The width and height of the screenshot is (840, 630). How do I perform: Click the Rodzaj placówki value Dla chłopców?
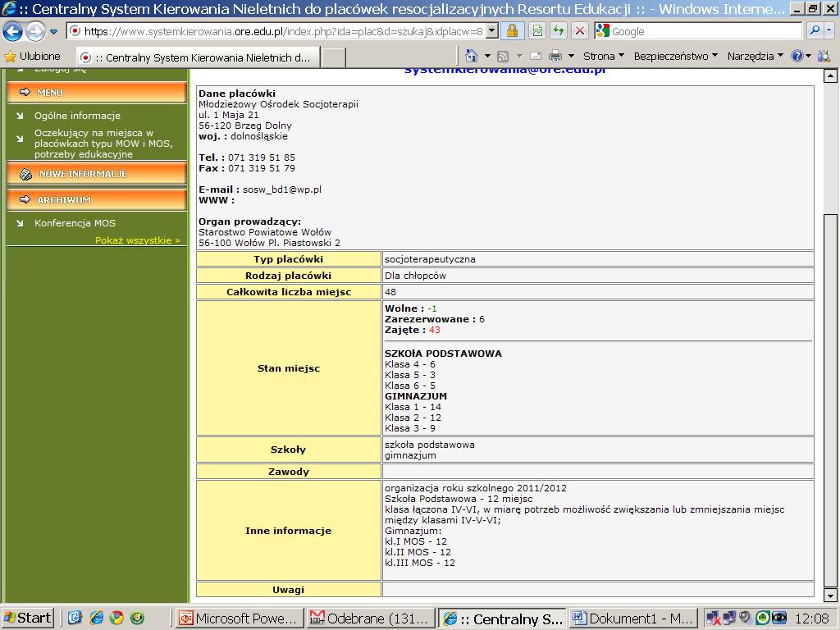tap(415, 276)
